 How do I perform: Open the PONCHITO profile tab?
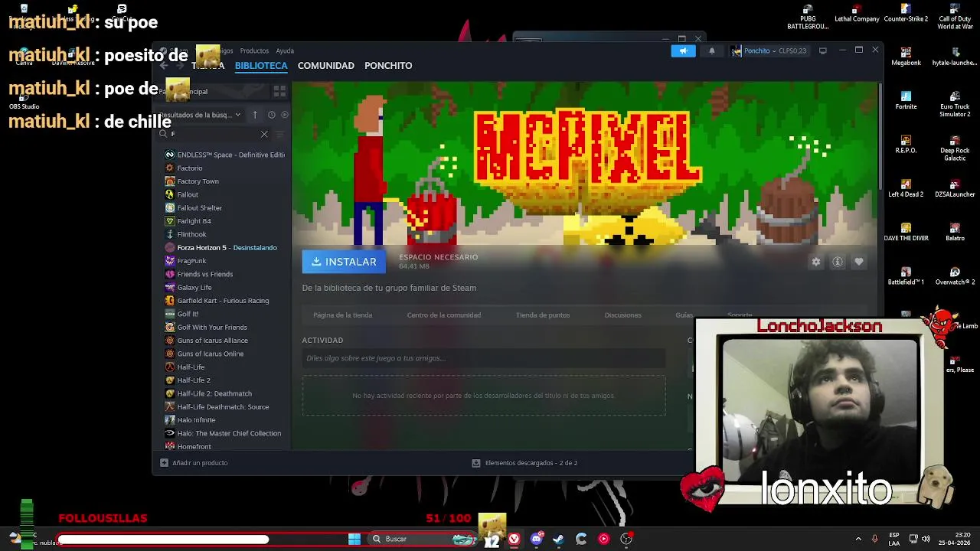pyautogui.click(x=388, y=66)
